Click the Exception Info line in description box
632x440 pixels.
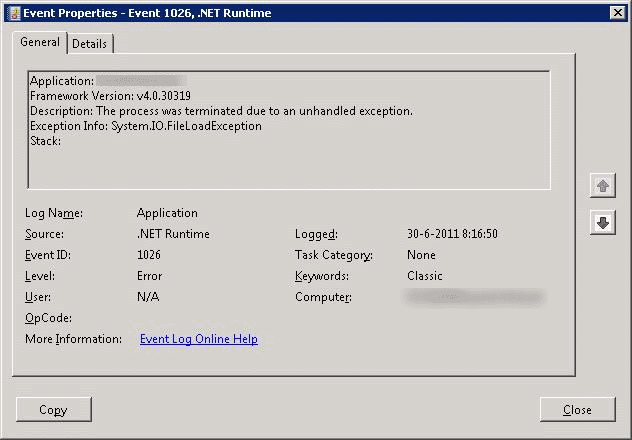point(146,126)
